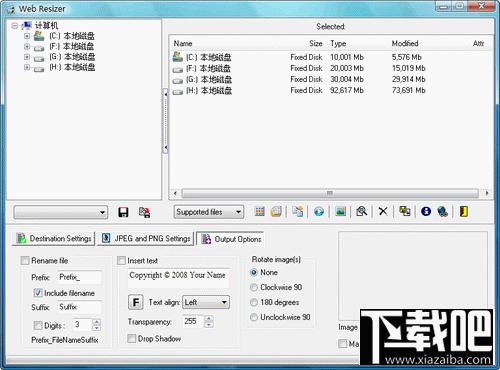
Task: Sort by the Type column header
Action: pos(338,43)
